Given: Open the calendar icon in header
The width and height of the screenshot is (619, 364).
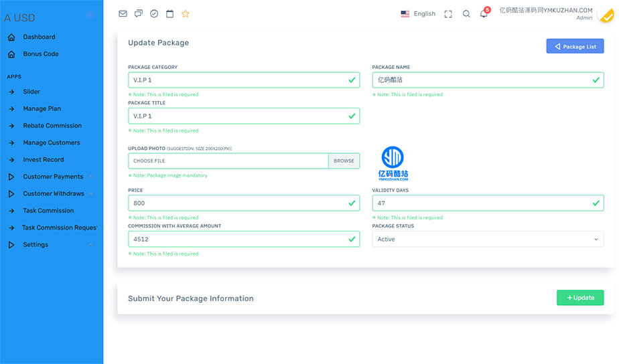Looking at the screenshot, I should [x=169, y=13].
